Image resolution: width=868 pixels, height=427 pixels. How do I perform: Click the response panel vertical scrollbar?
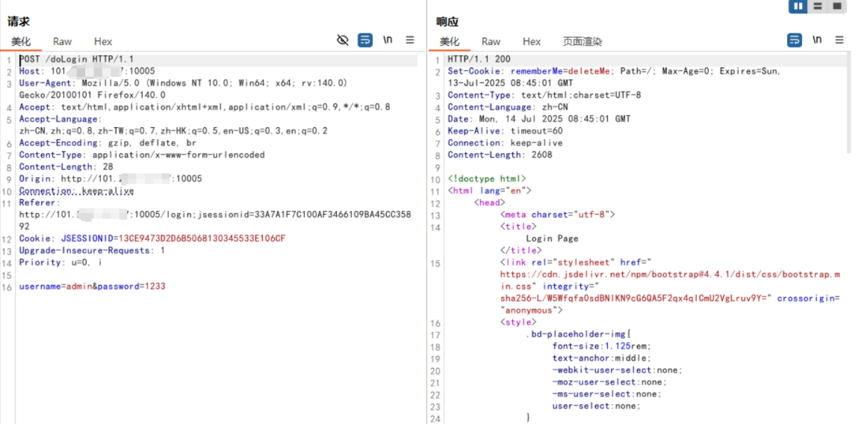click(848, 107)
